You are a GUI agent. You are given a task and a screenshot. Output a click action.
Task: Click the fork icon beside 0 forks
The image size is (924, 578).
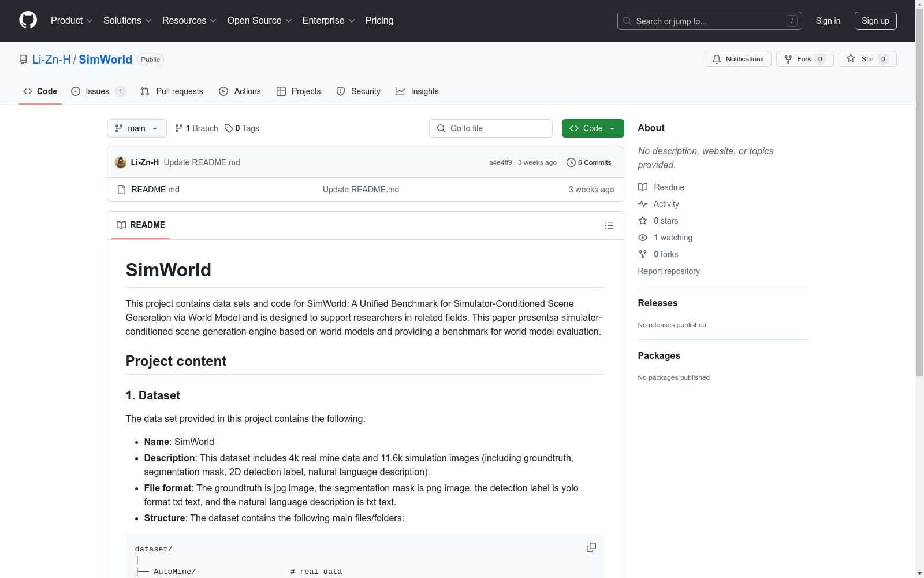(643, 254)
